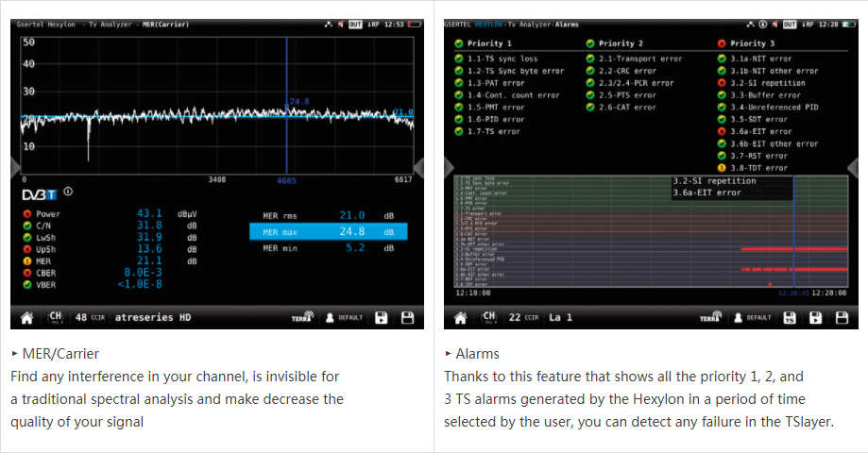The height and width of the screenshot is (453, 868).
Task: Click blue carrier marker at 4605
Action: [285, 179]
